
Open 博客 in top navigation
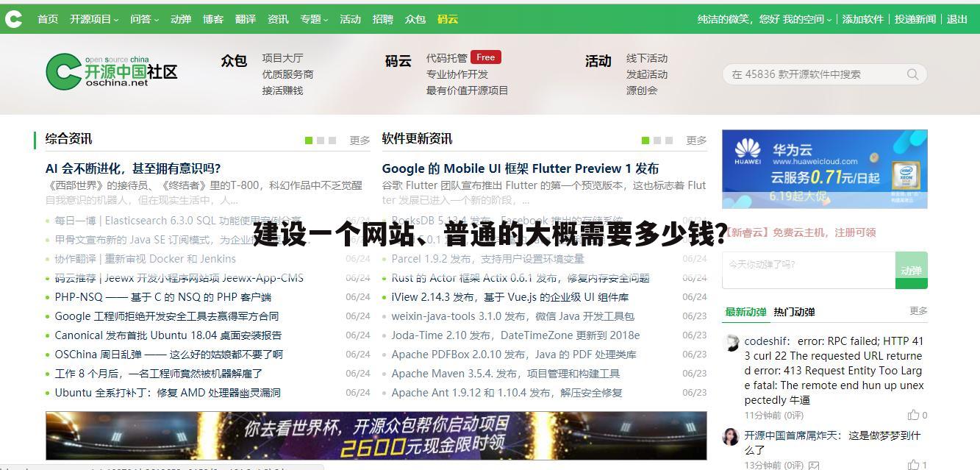coord(213,19)
